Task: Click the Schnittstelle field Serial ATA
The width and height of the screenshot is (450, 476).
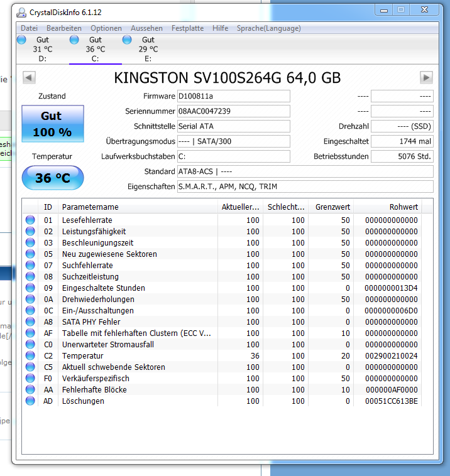Action: 233,126
